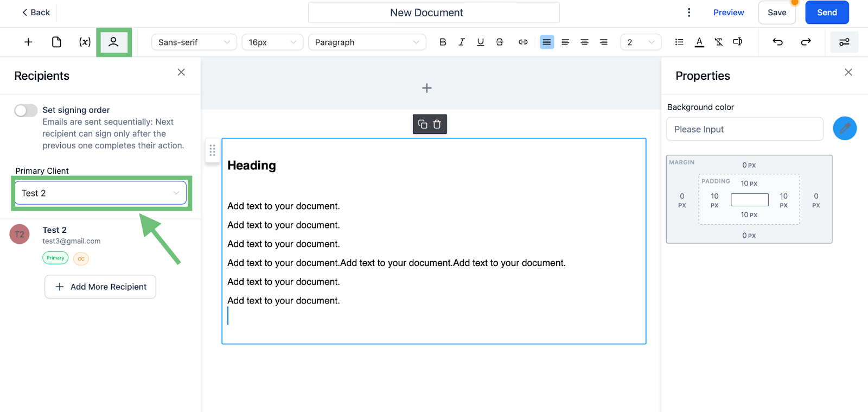This screenshot has width=868, height=412.
Task: Open the recipients person icon
Action: 113,42
